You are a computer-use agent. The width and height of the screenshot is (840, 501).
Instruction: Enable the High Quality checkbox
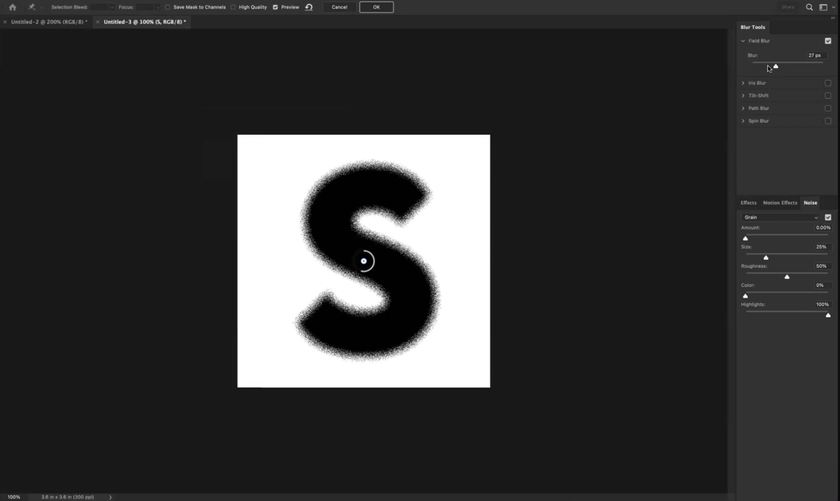coord(233,7)
